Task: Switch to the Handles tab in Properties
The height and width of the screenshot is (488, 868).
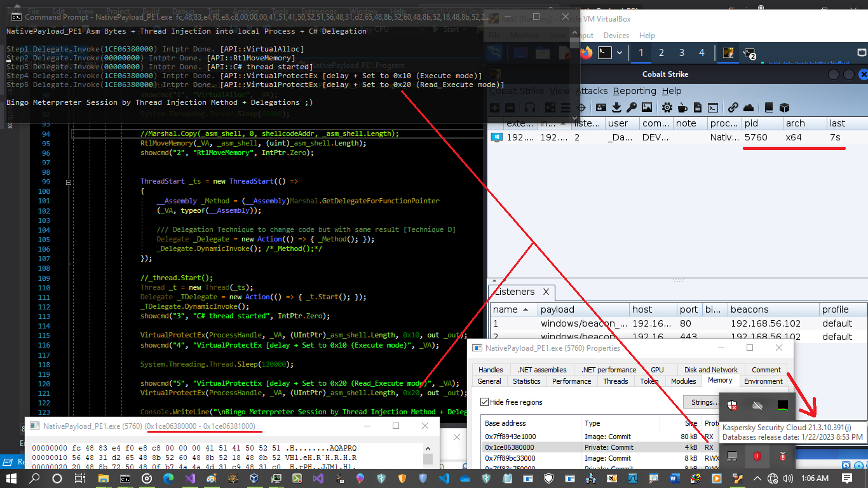Action: pos(491,370)
